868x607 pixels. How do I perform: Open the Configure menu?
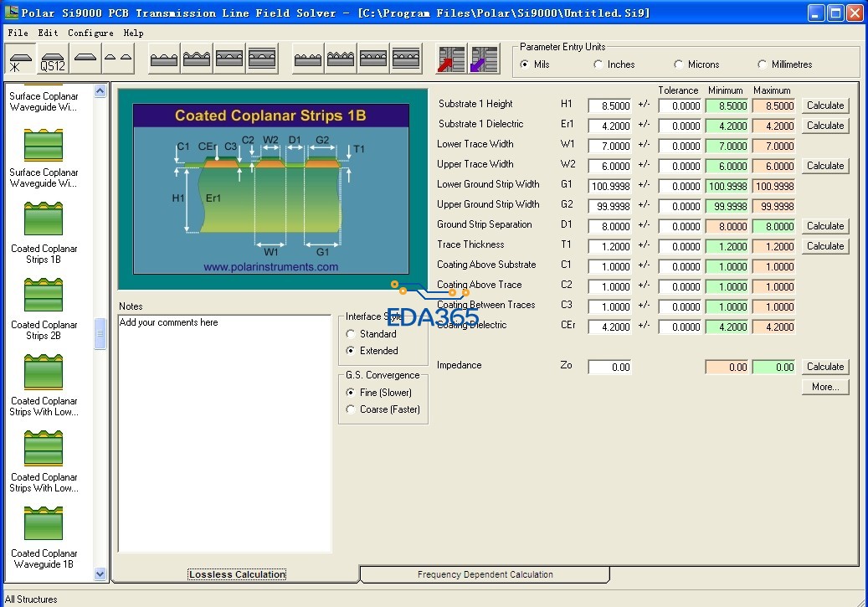[x=90, y=33]
